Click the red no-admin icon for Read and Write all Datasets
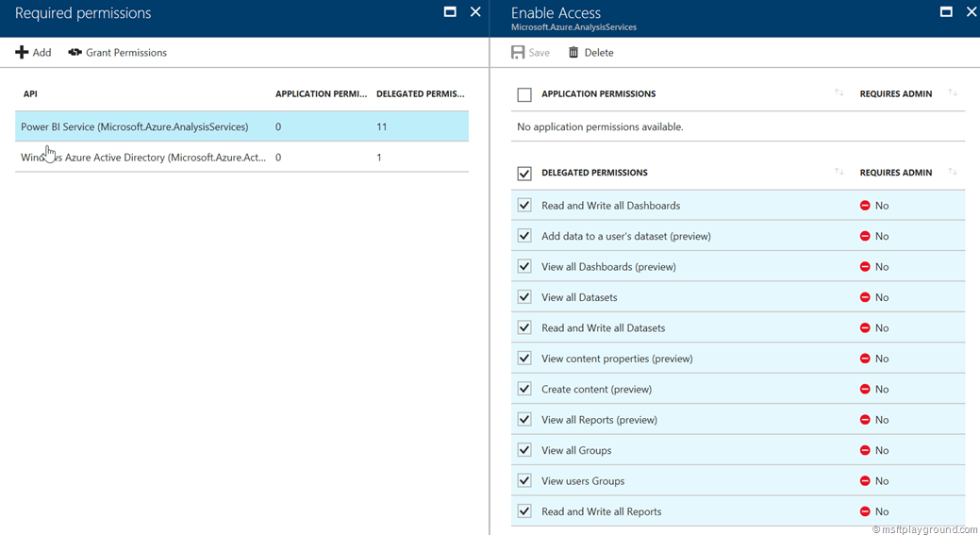980x535 pixels. [x=865, y=328]
